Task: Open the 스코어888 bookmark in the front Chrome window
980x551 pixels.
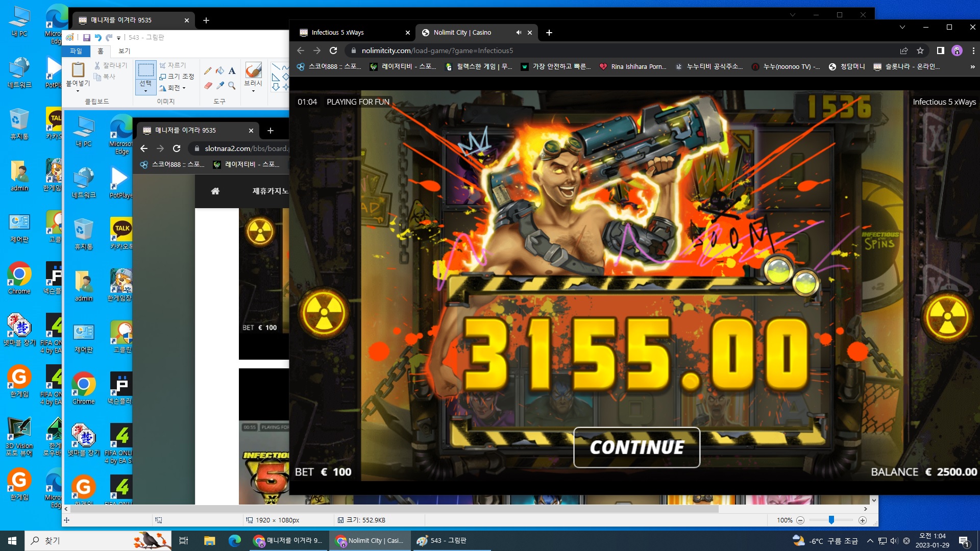Action: point(329,66)
